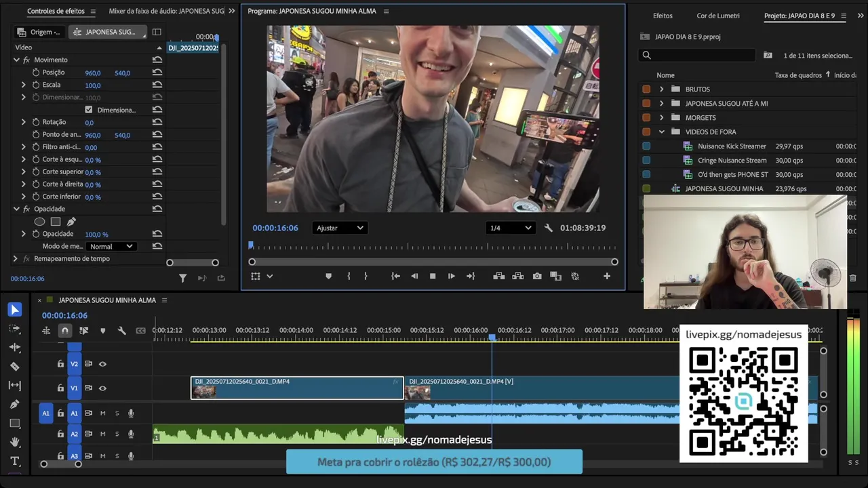Image resolution: width=868 pixels, height=488 pixels.
Task: Expand the BRUTOS bin
Action: click(x=662, y=89)
